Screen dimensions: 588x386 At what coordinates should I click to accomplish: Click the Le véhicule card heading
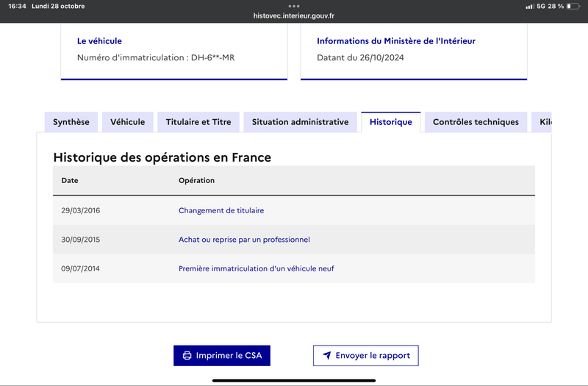99,41
